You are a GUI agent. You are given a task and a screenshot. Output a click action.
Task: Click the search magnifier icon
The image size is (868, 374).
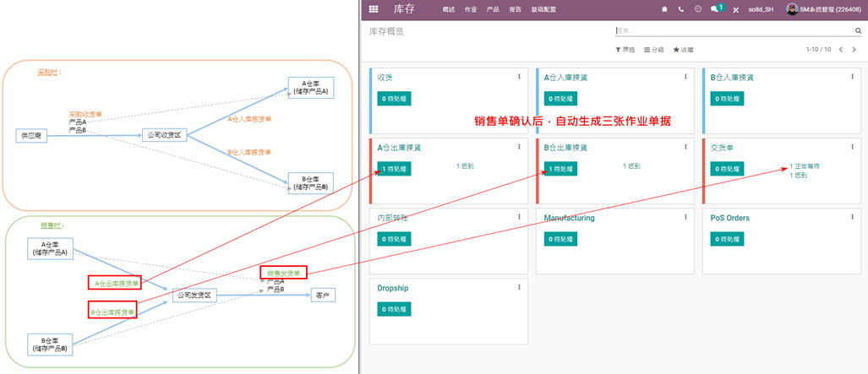858,31
